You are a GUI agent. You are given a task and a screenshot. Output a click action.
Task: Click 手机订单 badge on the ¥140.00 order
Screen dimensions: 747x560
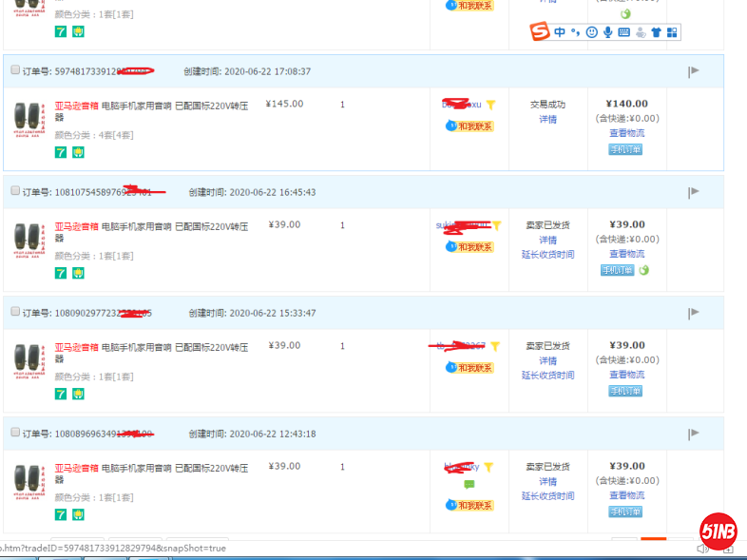(625, 149)
